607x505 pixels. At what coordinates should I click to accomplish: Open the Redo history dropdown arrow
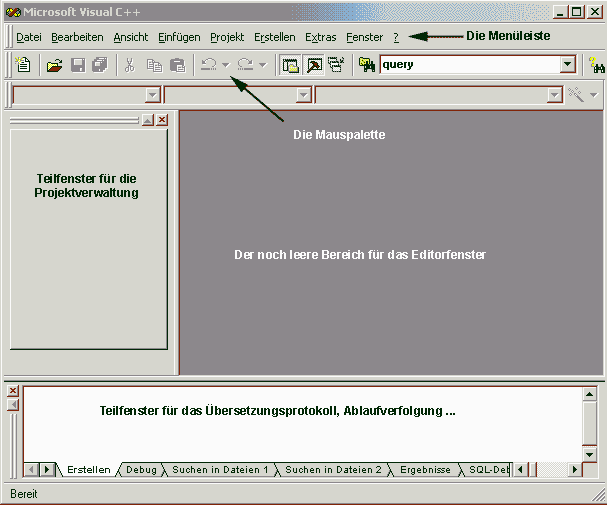[x=262, y=65]
